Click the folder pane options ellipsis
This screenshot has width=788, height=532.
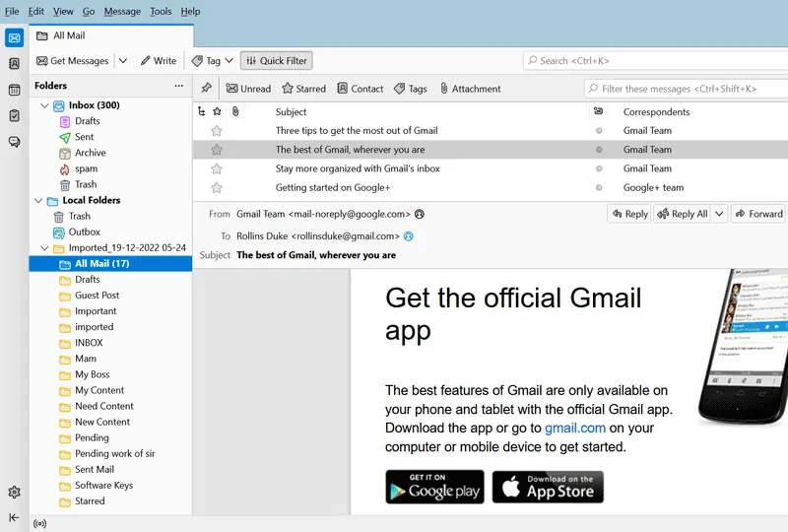(x=178, y=86)
